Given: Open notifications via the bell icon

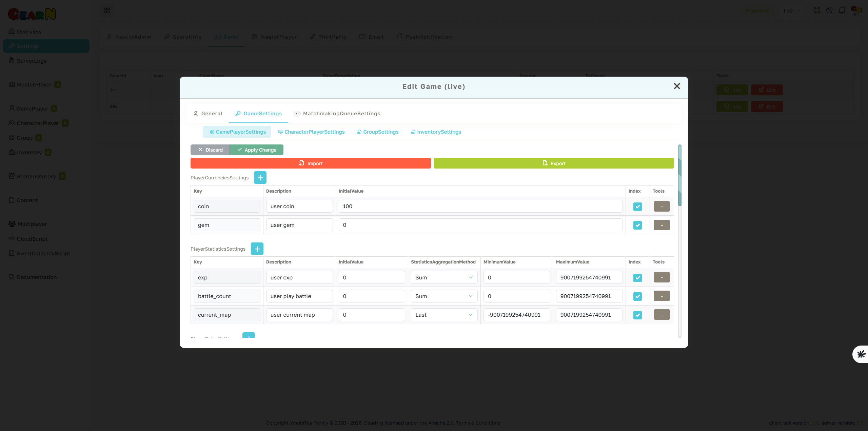Looking at the screenshot, I should tap(842, 11).
